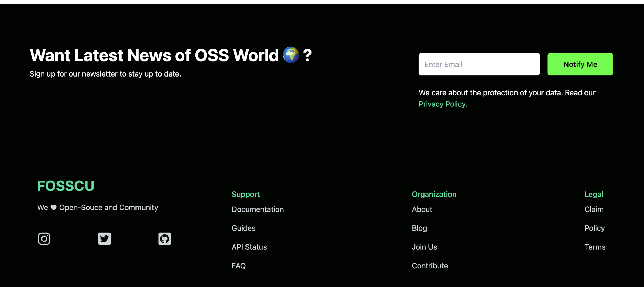Click the heart icon in tagline
This screenshot has height=287, width=644.
[x=54, y=207]
